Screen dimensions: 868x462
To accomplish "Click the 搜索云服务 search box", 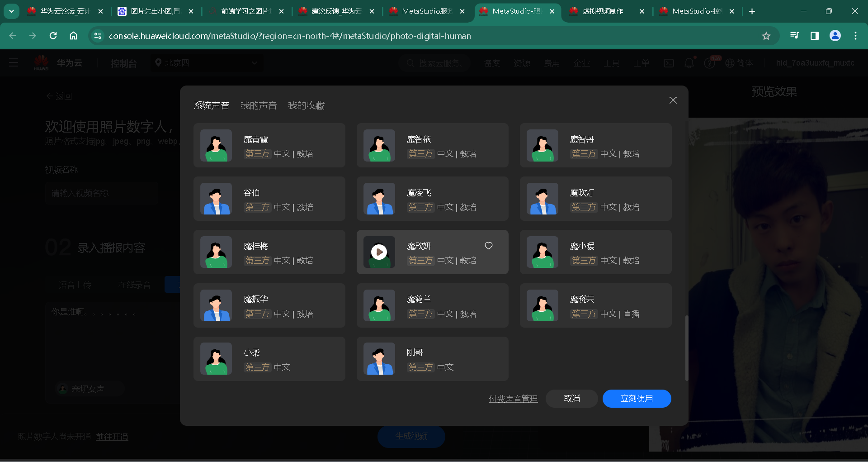I will [x=435, y=63].
